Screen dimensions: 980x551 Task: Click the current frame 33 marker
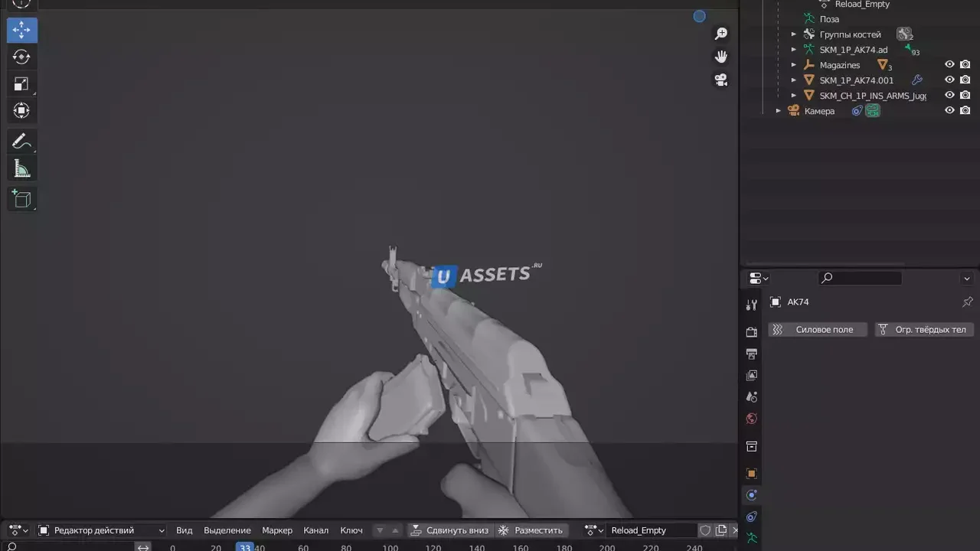pos(244,547)
